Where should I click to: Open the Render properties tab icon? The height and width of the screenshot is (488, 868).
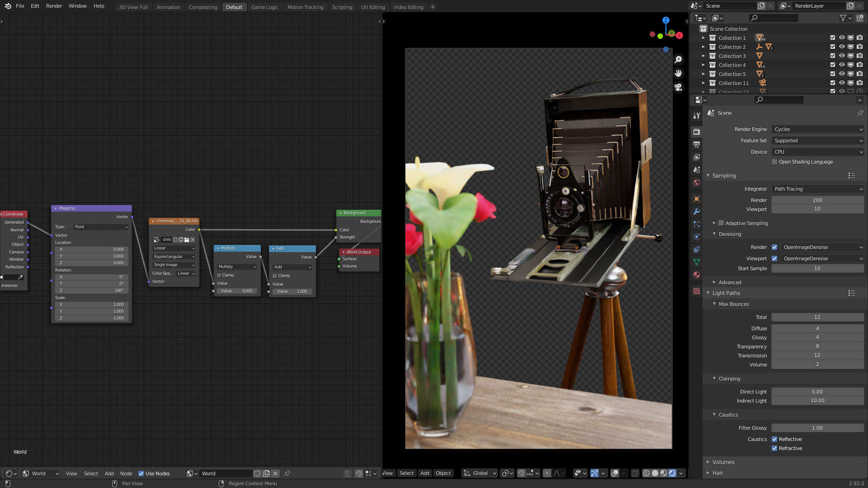[x=697, y=132]
